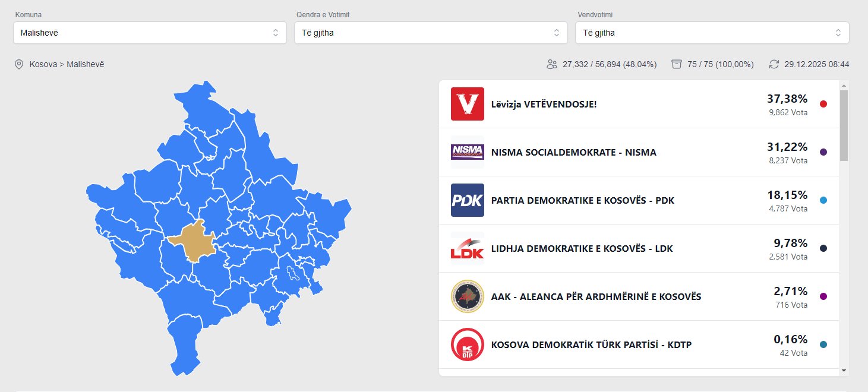Image resolution: width=868 pixels, height=392 pixels.
Task: Click the voter turnout people icon
Action: coord(552,64)
